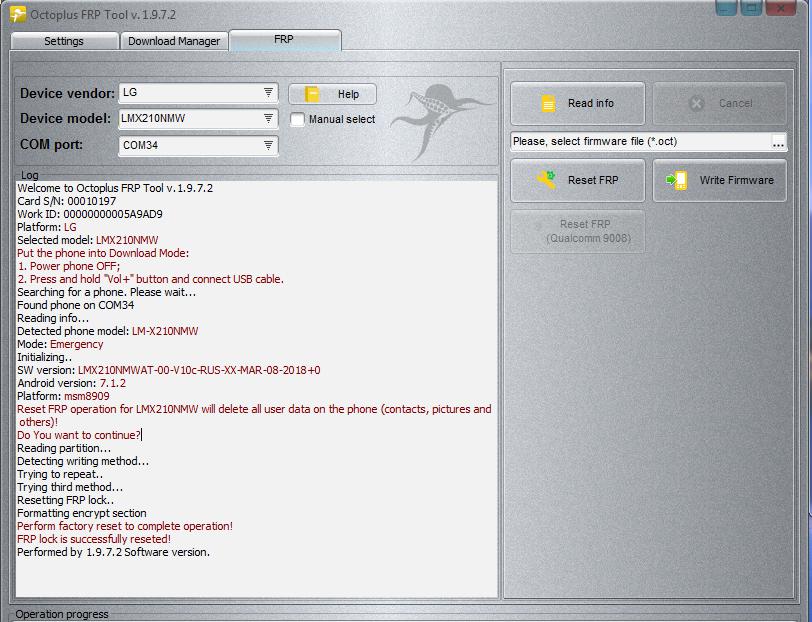Click log line 'Selected model: LMX210NMW'
This screenshot has width=812, height=622.
[88, 240]
